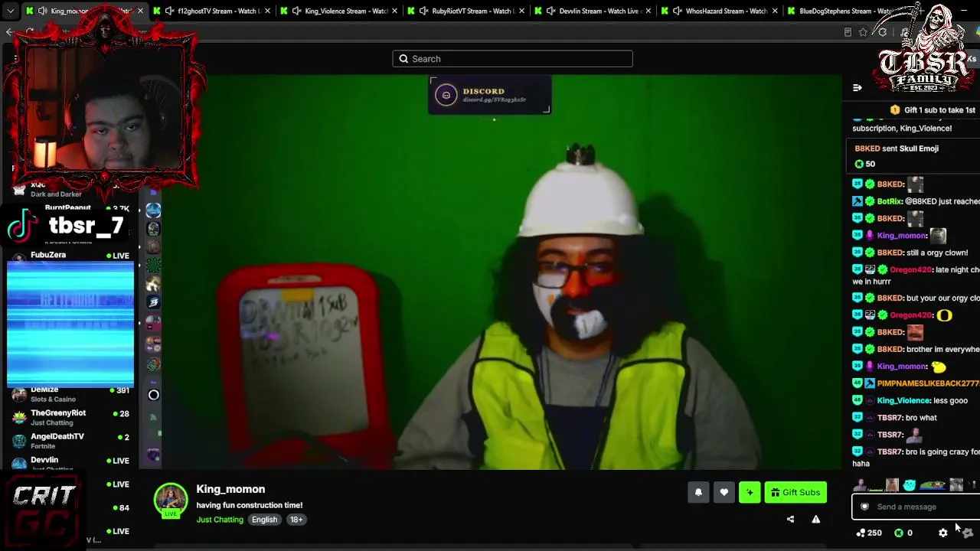Open Devvlin channel in the sidebar
The width and height of the screenshot is (980, 551).
tap(69, 463)
